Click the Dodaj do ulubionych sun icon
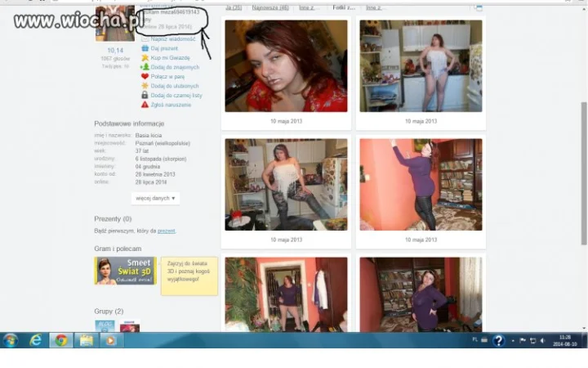This screenshot has width=588, height=368. [x=145, y=86]
